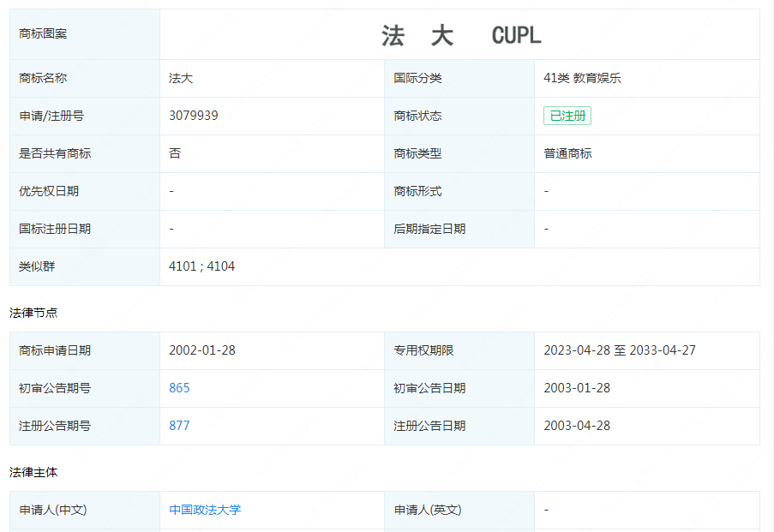This screenshot has width=774, height=532.
Task: Click the 商标申请日期 label
Action: click(55, 350)
